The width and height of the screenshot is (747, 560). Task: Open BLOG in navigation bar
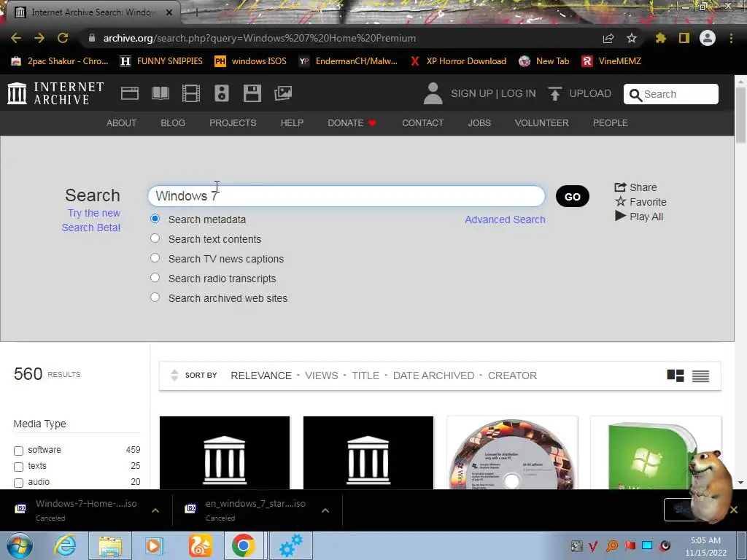coord(173,122)
